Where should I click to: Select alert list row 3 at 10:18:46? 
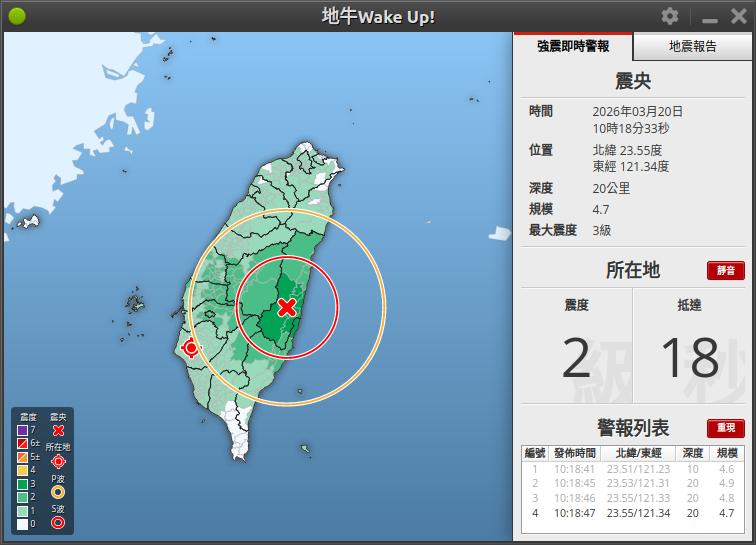pyautogui.click(x=633, y=498)
